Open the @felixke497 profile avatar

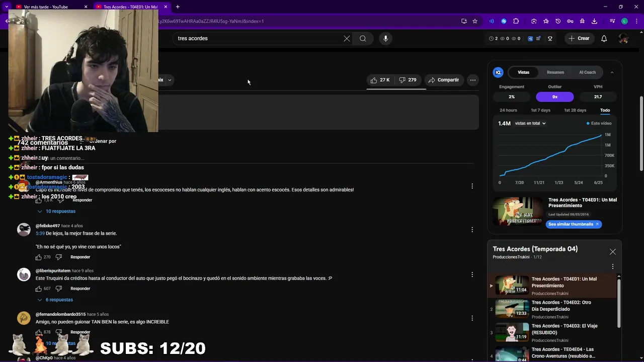point(24,230)
